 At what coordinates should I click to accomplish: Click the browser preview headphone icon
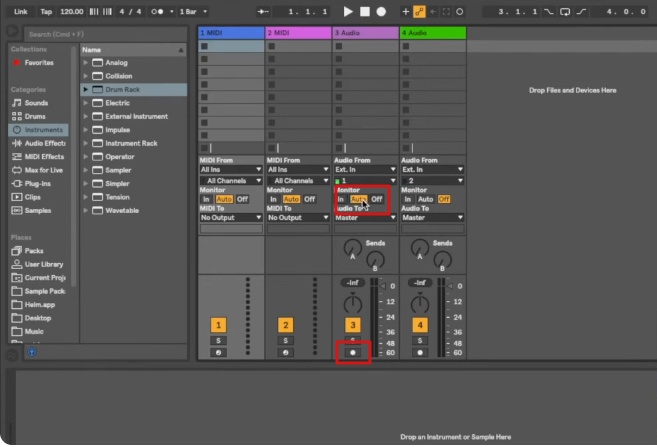[x=32, y=352]
